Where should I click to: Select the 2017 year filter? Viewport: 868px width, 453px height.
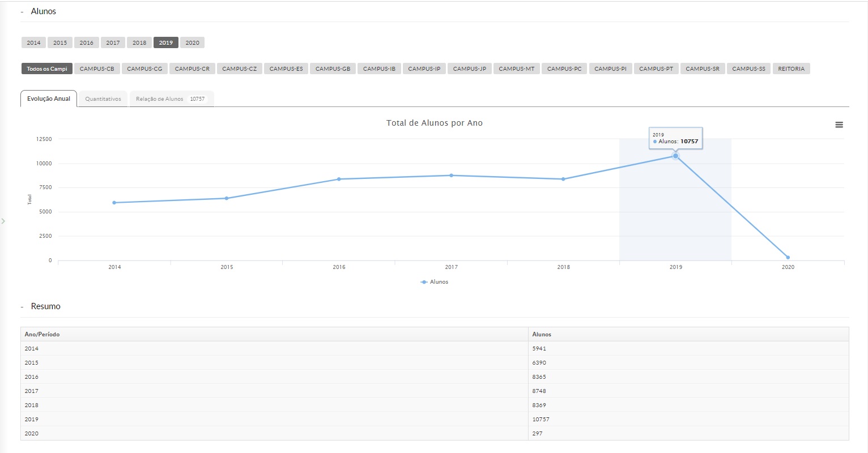point(113,43)
